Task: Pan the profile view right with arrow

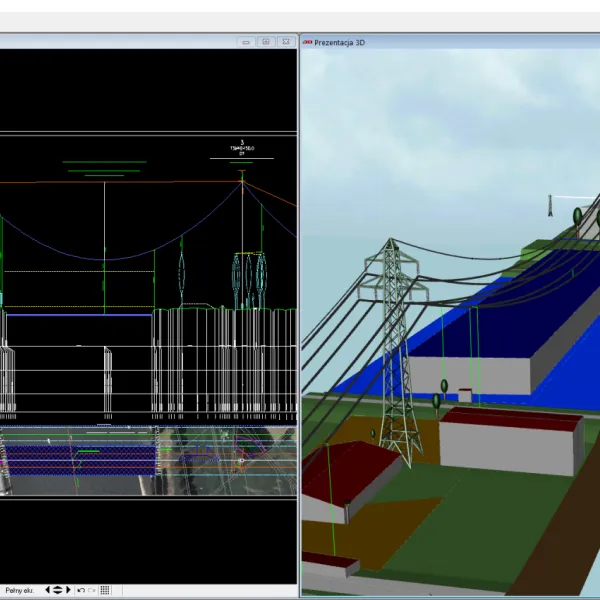Action: tap(68, 590)
